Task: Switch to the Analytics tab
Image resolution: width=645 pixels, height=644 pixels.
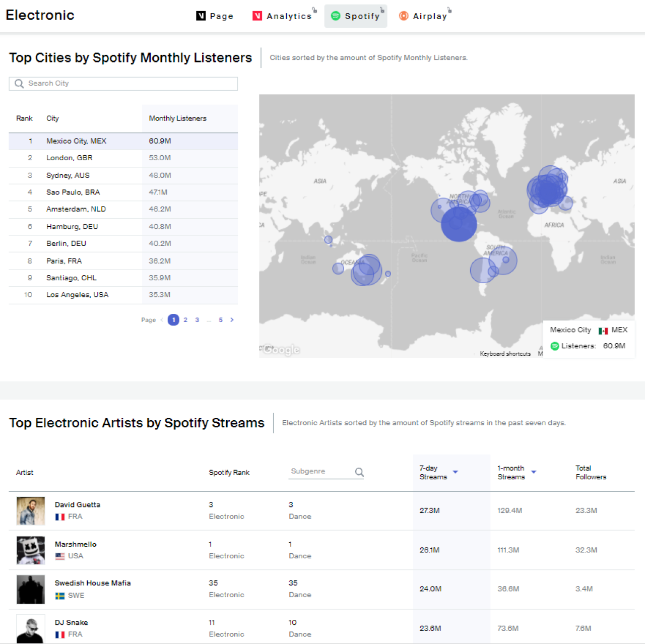Action: 289,16
